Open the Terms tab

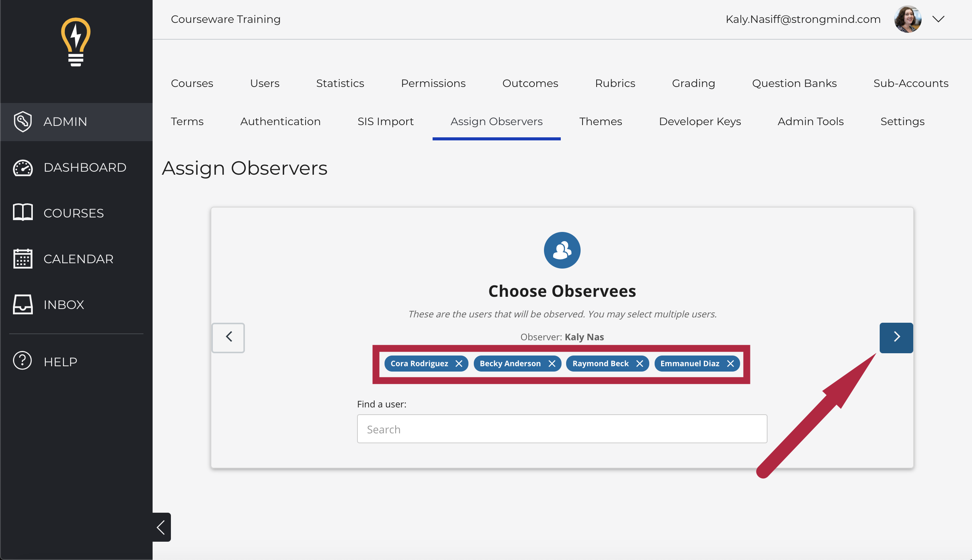click(x=187, y=122)
